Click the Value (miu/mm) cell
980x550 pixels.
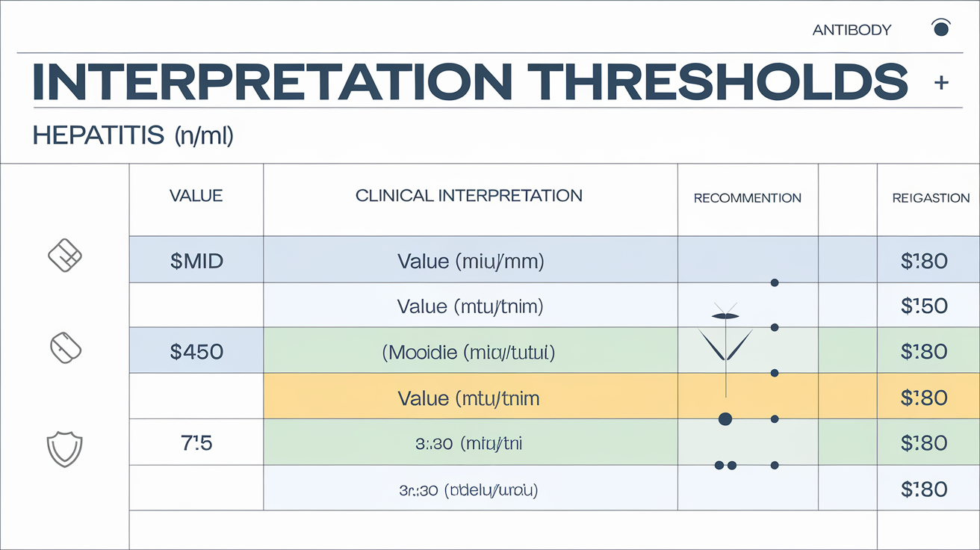[x=470, y=260]
